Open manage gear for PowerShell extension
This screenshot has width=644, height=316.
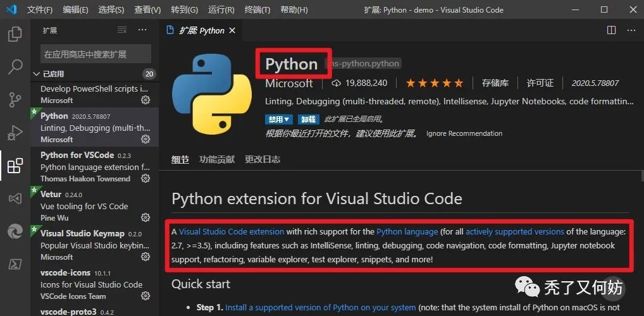point(146,100)
